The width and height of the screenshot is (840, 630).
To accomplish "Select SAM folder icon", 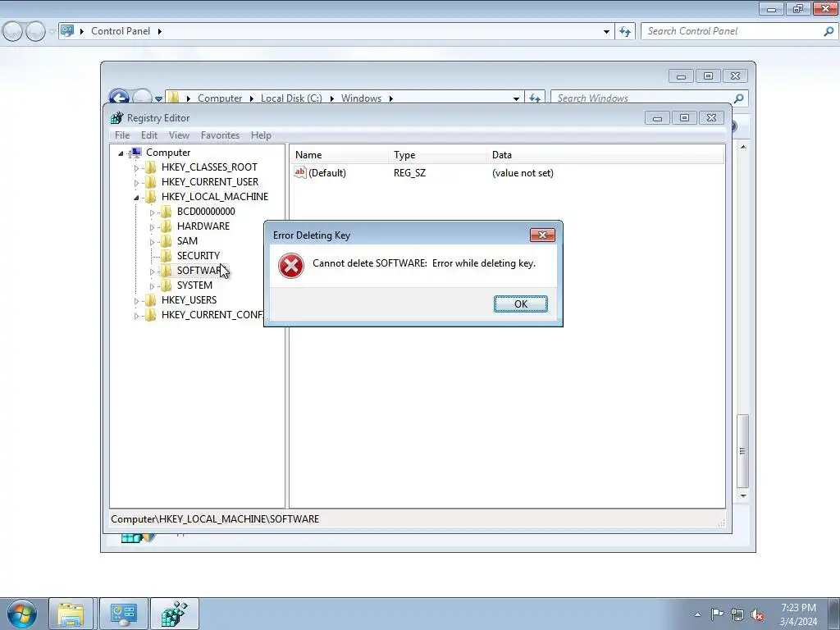I will 166,240.
